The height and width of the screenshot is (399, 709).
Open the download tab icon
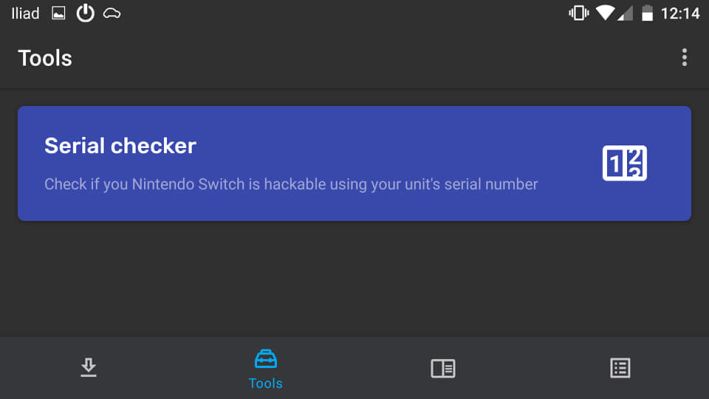coord(88,368)
